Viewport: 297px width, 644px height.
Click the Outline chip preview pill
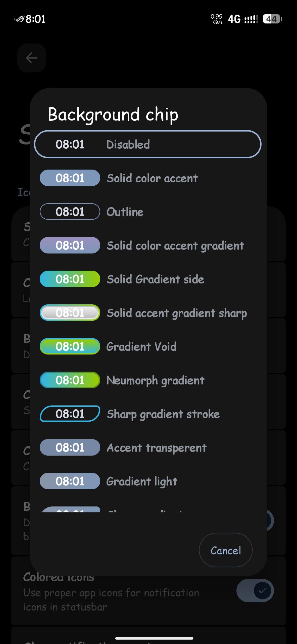coord(70,212)
